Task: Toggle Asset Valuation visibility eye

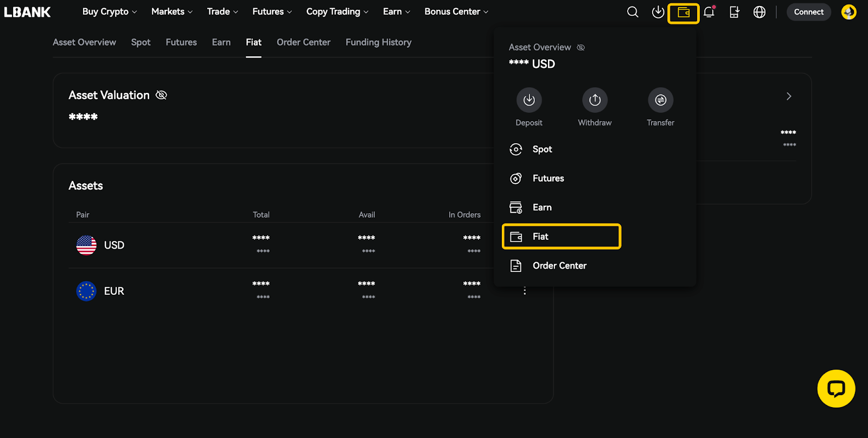Action: [161, 95]
